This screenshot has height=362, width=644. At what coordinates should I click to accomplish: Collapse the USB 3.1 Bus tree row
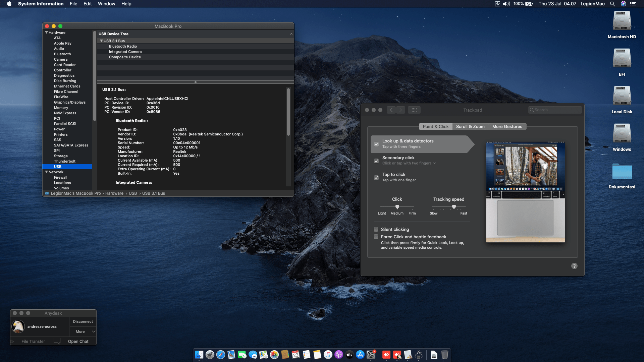point(101,41)
